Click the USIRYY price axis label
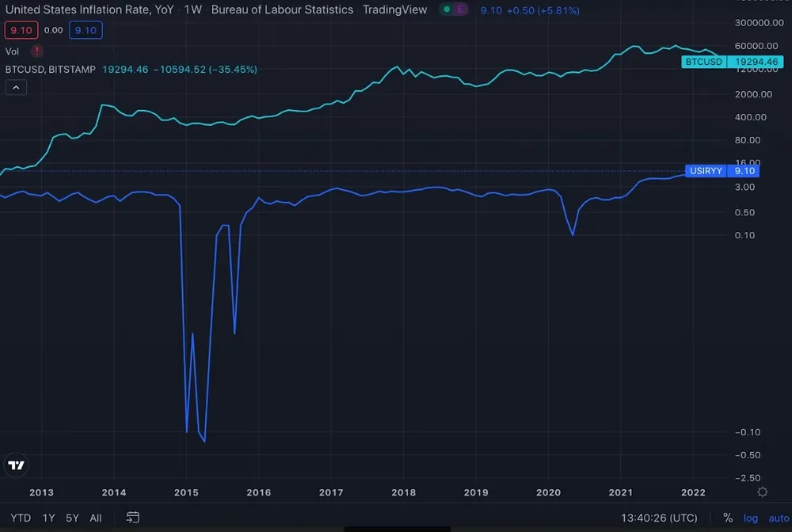 (x=705, y=171)
